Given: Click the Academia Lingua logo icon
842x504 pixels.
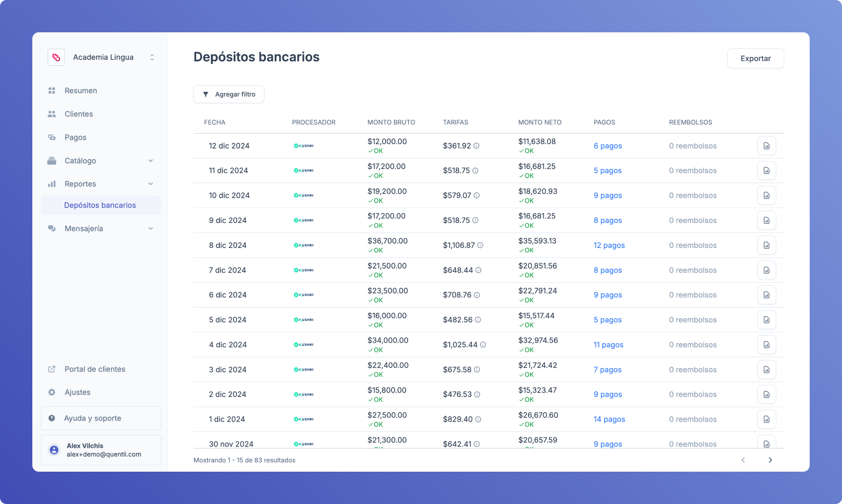Looking at the screenshot, I should (x=56, y=57).
